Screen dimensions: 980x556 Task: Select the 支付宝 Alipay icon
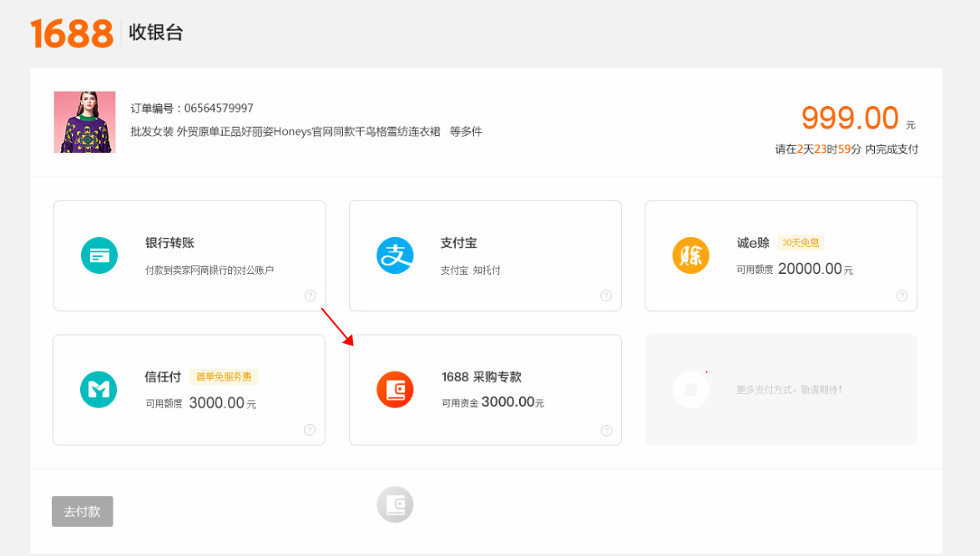(x=395, y=255)
